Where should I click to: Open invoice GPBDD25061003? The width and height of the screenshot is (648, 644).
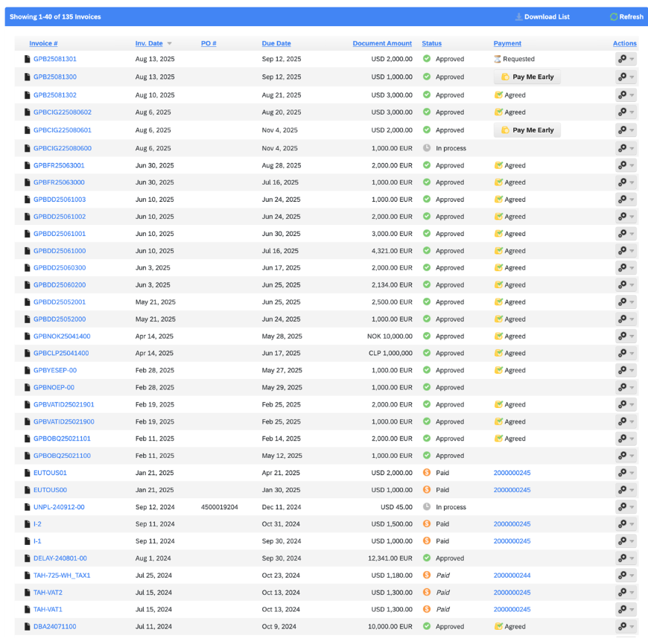(x=60, y=200)
